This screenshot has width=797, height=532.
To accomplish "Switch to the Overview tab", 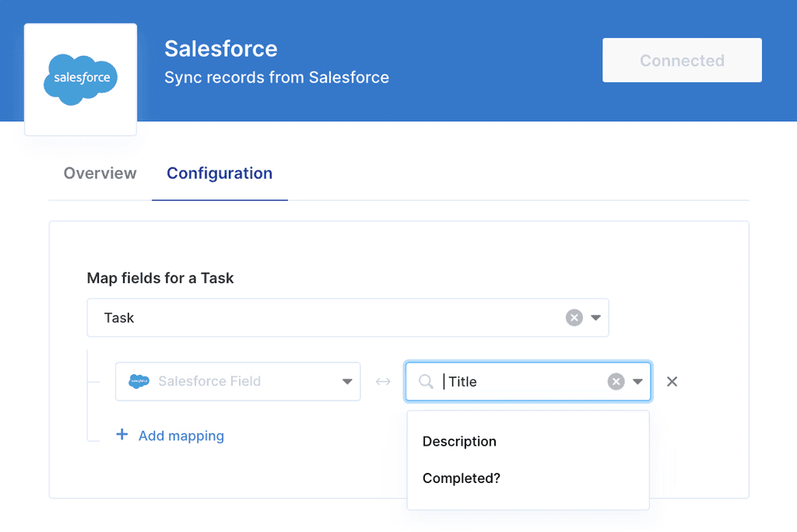I will 100,173.
